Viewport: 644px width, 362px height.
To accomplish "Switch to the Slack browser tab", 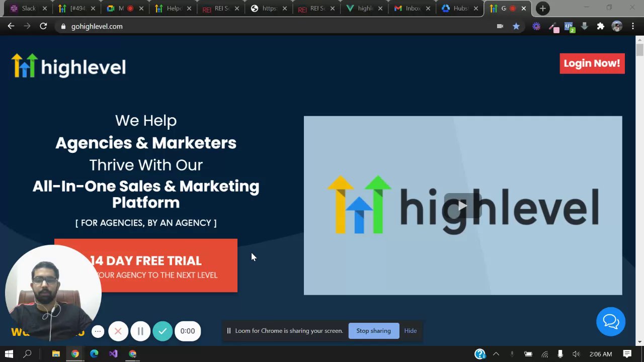I will [x=28, y=9].
